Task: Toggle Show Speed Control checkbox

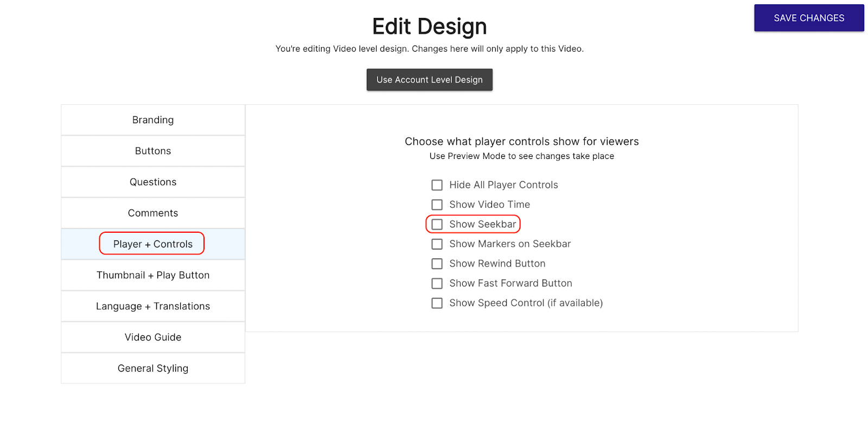Action: tap(437, 303)
